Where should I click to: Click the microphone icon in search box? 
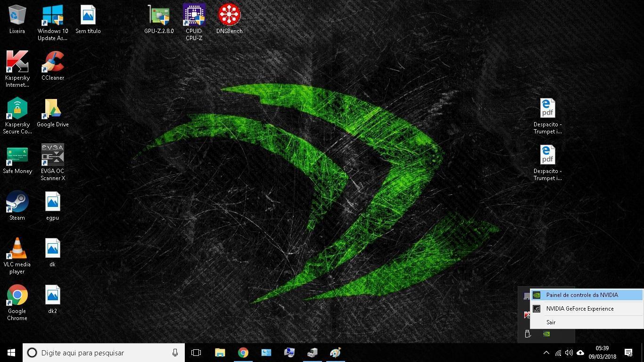click(175, 353)
